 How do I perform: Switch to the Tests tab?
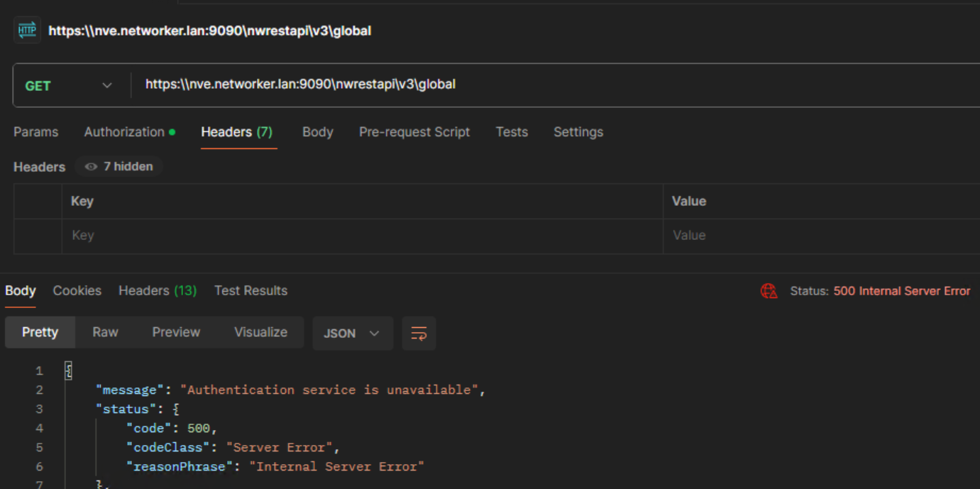pos(512,132)
